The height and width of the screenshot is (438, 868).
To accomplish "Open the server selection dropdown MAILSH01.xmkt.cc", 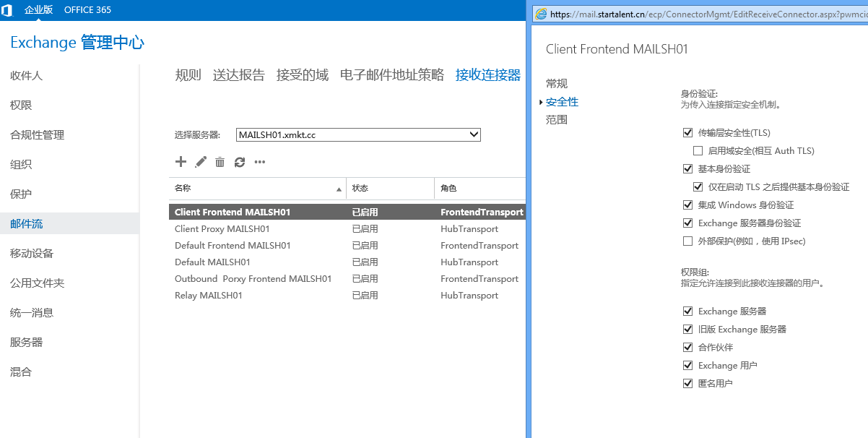I will (358, 134).
